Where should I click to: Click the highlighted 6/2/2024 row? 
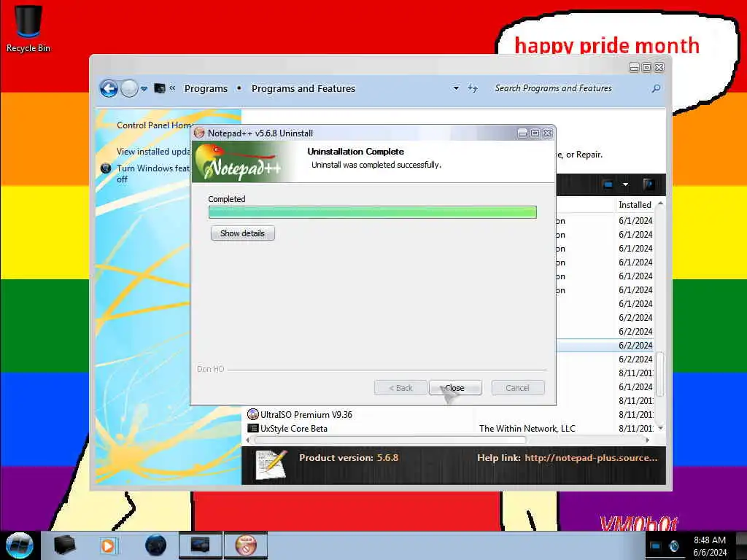point(605,345)
